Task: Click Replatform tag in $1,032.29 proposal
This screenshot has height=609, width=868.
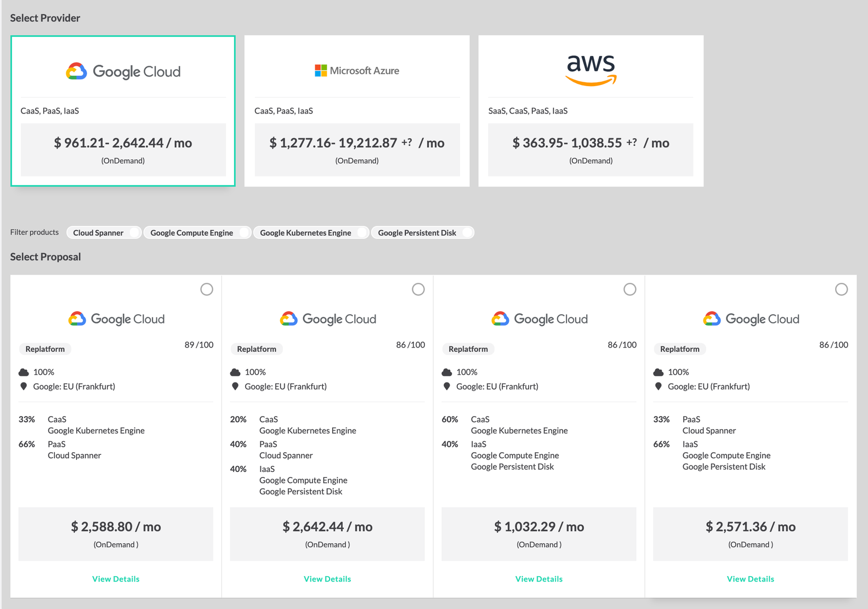Action: point(468,349)
